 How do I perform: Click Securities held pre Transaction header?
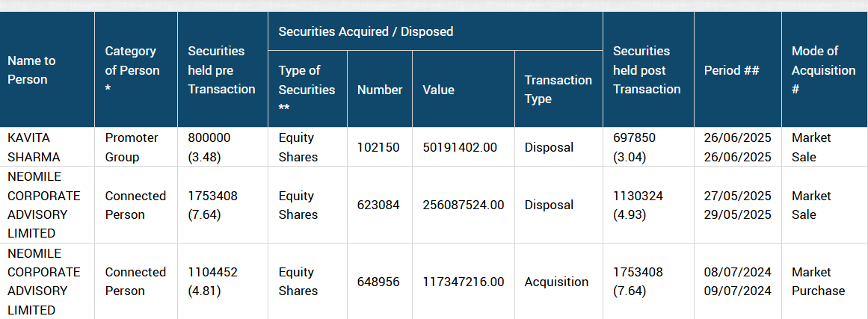click(223, 69)
